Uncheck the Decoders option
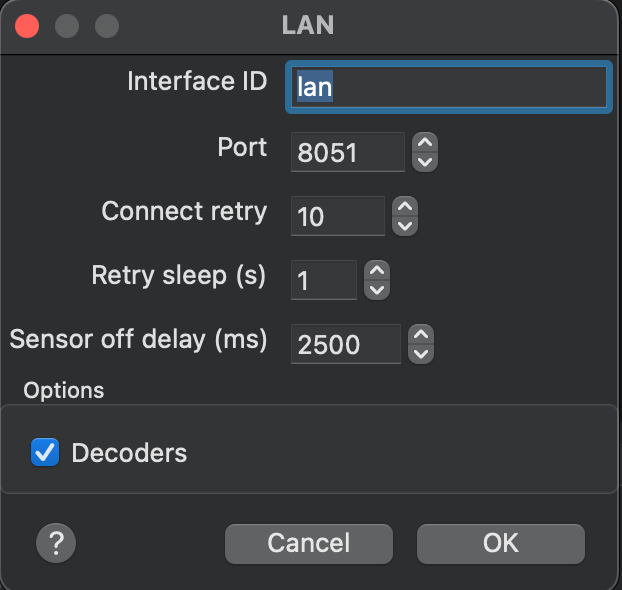 [45, 452]
